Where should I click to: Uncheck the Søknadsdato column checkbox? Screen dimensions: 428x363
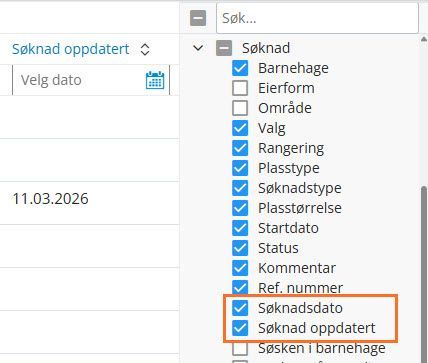point(240,308)
